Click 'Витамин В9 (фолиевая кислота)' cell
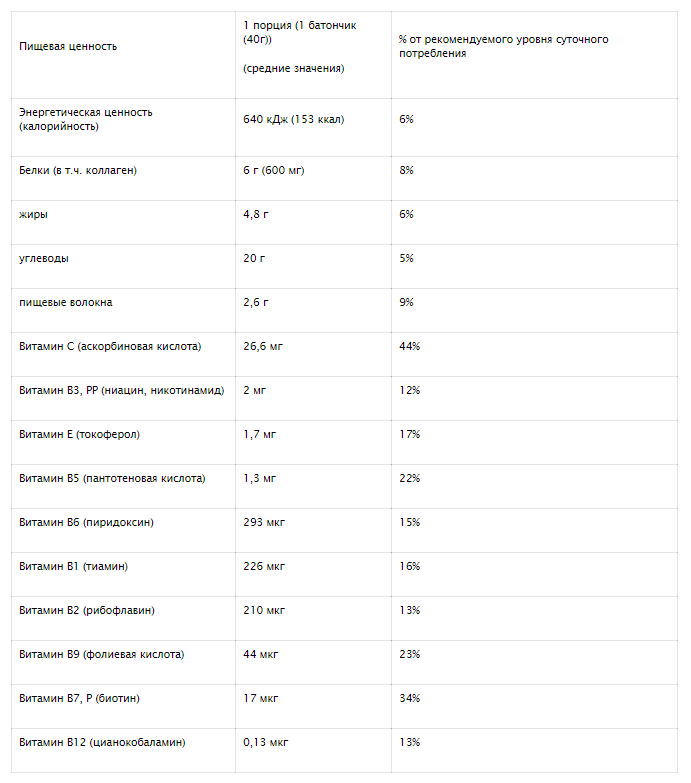Viewport: 691px width, 783px height. coord(101,654)
